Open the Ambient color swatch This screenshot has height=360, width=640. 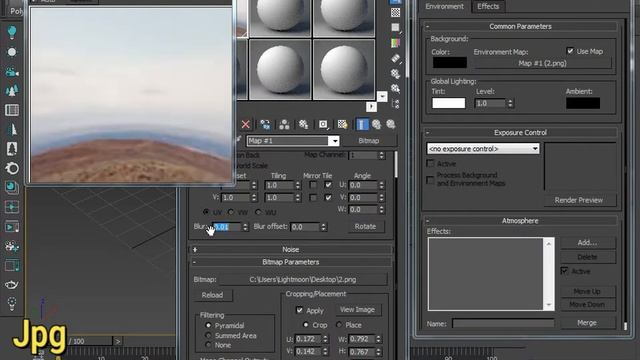583,103
